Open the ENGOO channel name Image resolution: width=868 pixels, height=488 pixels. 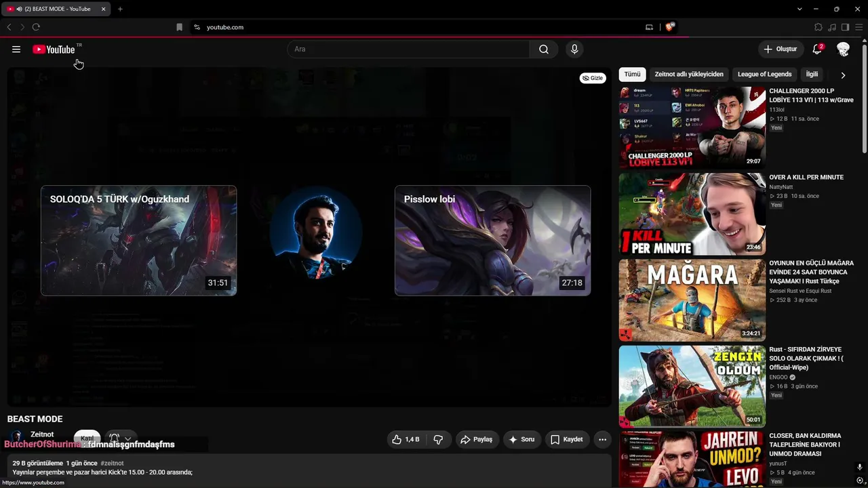pos(778,378)
